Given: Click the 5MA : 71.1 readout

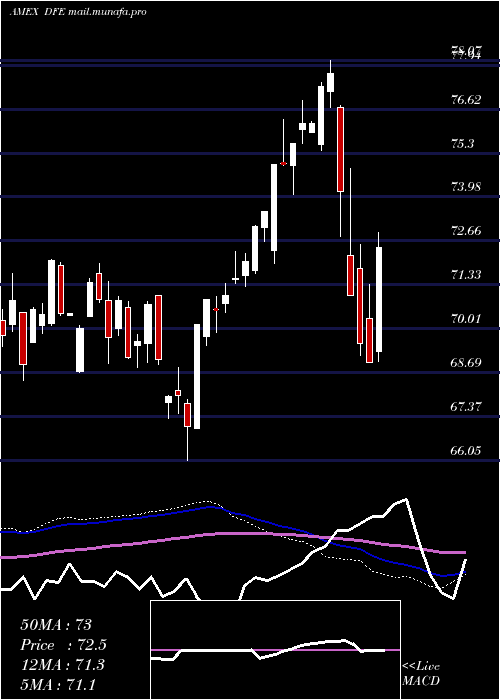Looking at the screenshot, I should (x=58, y=684).
